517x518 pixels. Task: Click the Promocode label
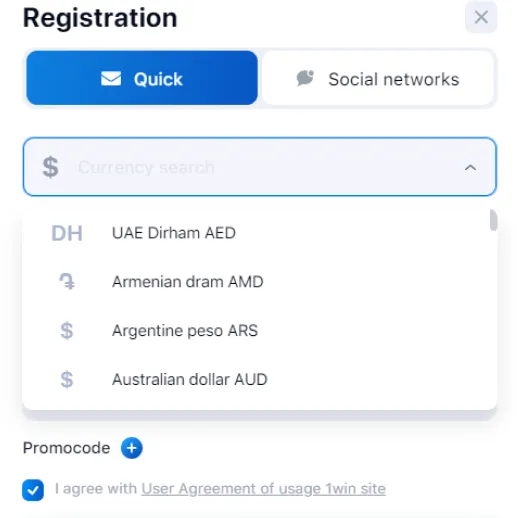click(x=66, y=448)
